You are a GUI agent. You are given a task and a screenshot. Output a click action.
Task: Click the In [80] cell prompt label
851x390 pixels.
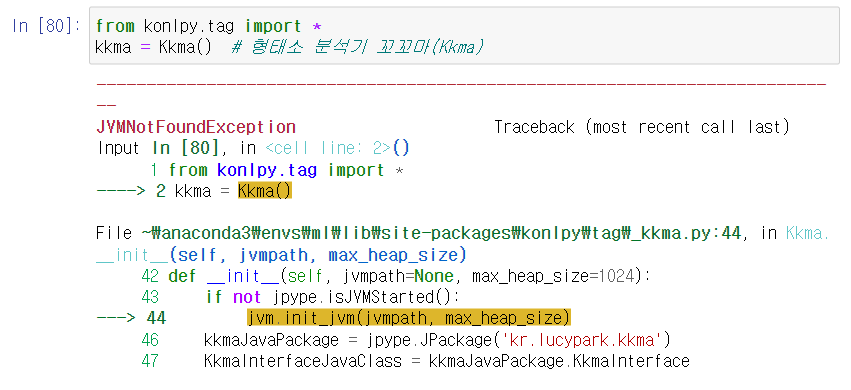(x=47, y=26)
